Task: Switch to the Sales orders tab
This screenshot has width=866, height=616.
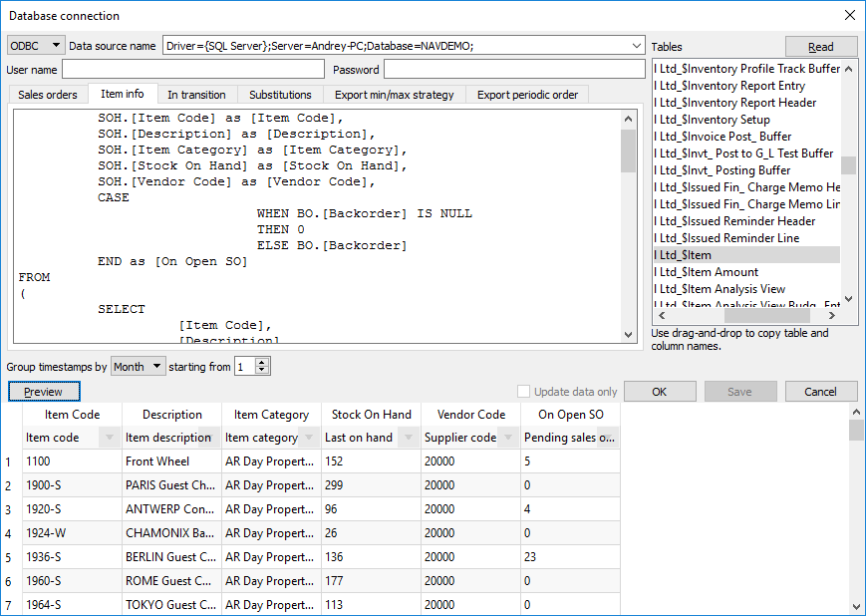Action: pos(48,95)
